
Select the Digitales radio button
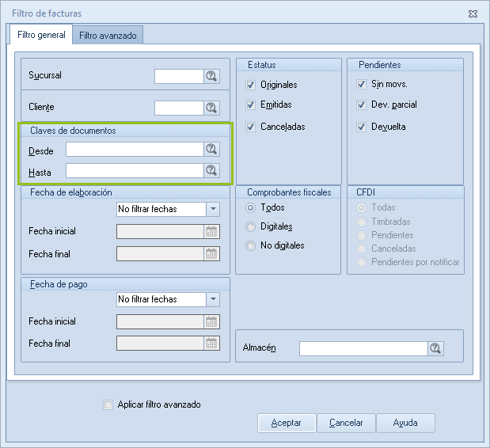[251, 226]
